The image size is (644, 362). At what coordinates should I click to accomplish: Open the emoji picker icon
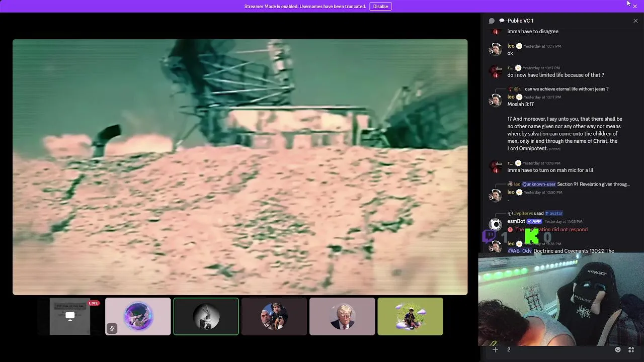click(618, 349)
